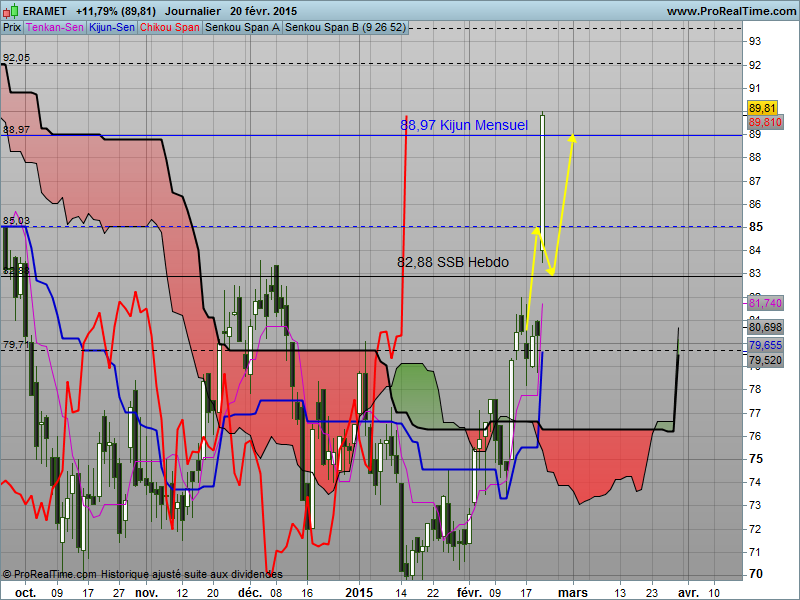Click the avr. month label on time axis
Viewport: 800px width, 600px height.
coord(688,593)
